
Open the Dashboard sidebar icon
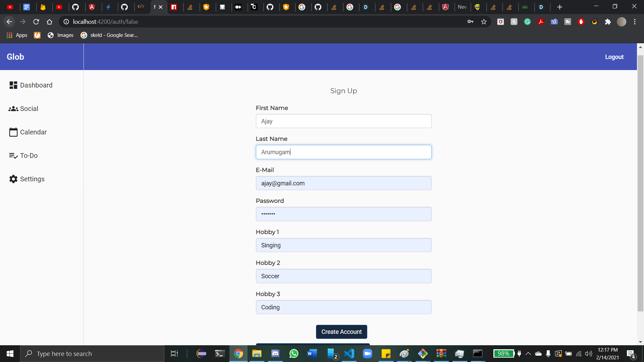click(13, 85)
